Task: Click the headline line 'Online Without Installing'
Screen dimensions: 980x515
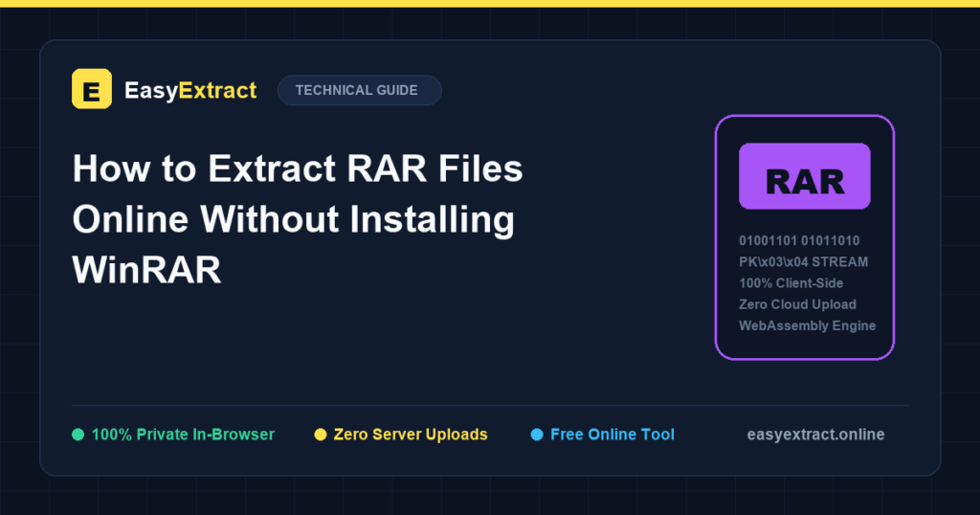Action: (294, 219)
